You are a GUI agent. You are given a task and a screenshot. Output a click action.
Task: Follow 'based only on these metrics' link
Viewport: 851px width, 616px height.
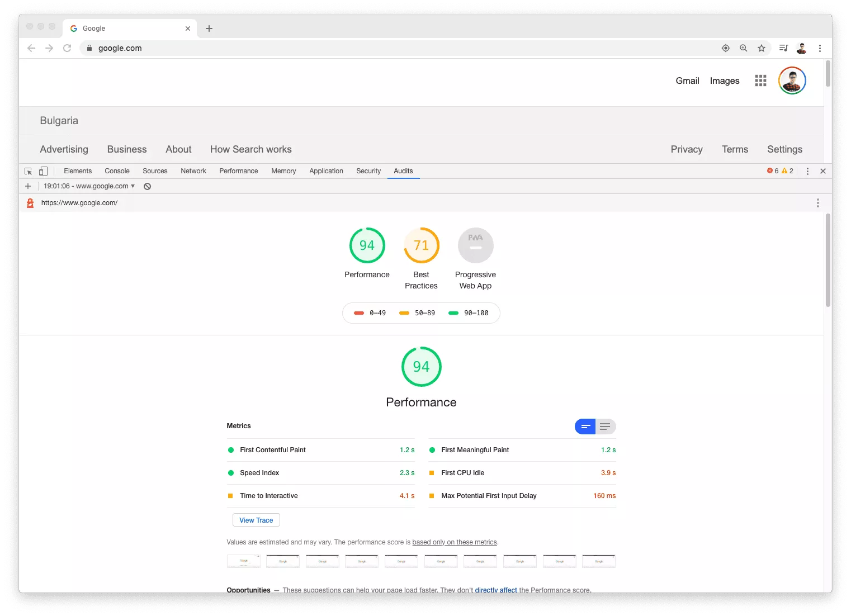click(455, 542)
